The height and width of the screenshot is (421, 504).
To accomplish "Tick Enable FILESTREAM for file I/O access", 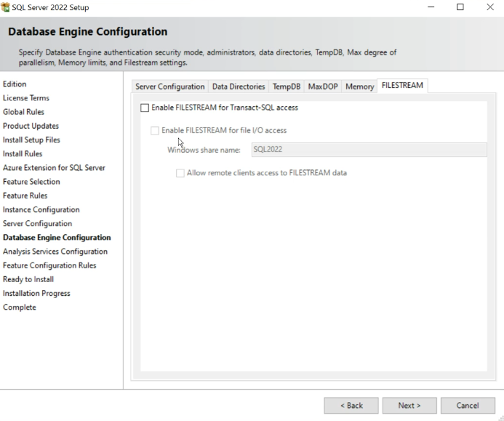I will [155, 130].
